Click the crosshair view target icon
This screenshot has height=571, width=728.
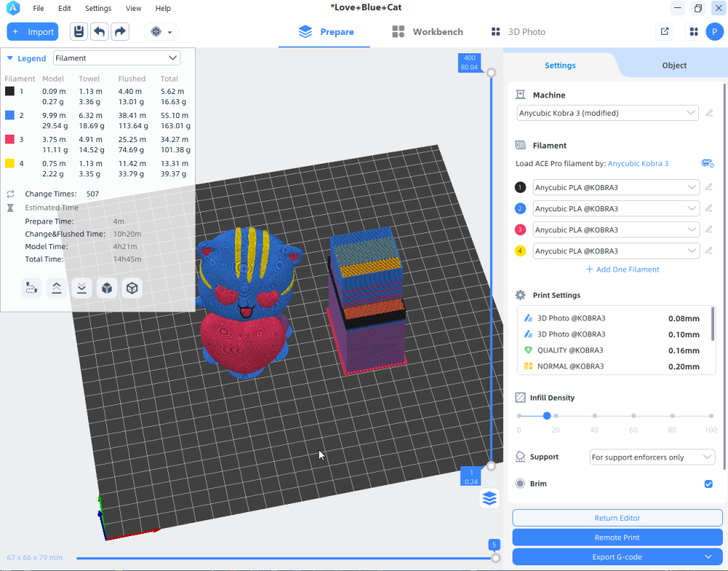[x=156, y=32]
